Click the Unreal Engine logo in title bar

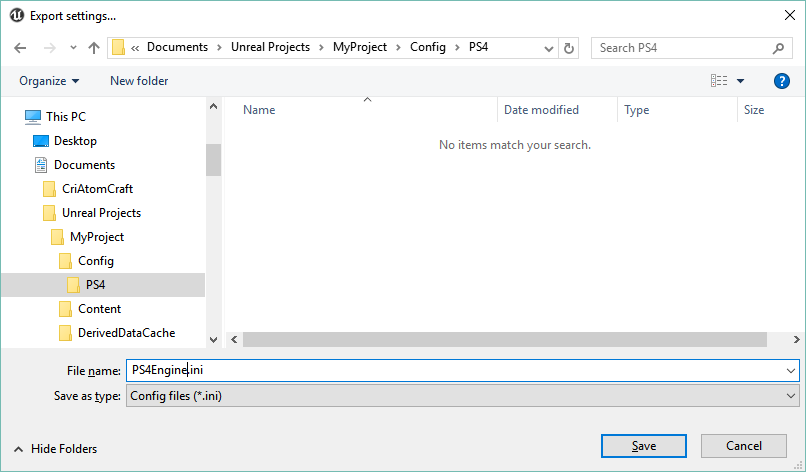pyautogui.click(x=17, y=15)
